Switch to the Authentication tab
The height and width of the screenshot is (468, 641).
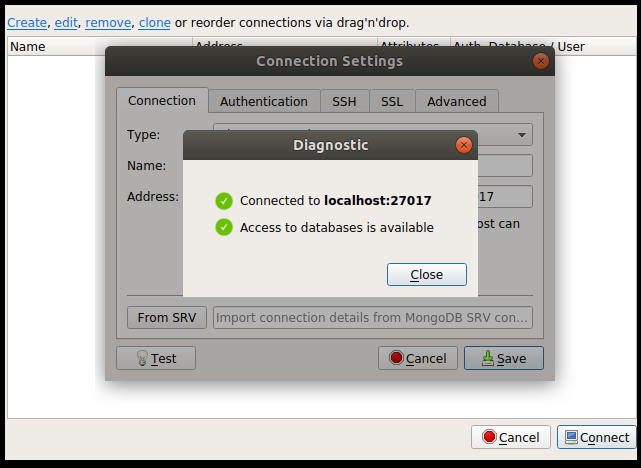[264, 101]
